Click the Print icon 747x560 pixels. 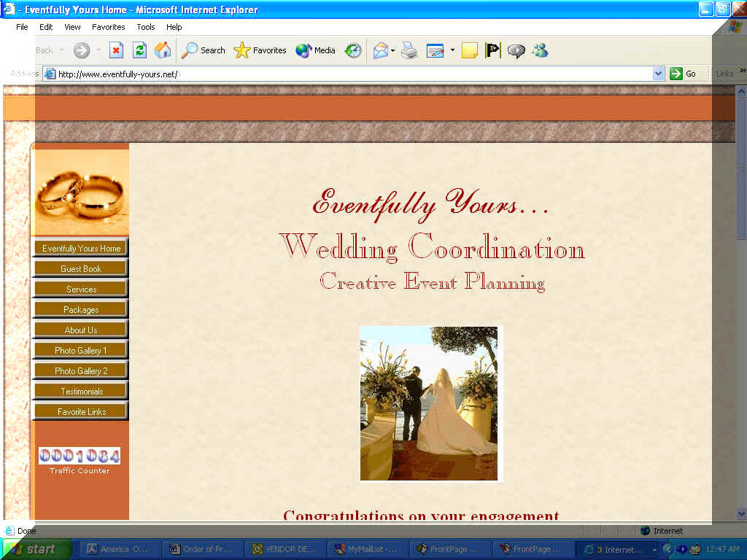(x=409, y=50)
